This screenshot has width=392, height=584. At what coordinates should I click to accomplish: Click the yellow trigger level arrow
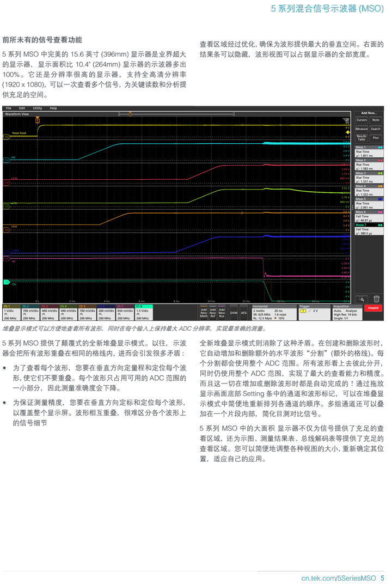[348, 132]
